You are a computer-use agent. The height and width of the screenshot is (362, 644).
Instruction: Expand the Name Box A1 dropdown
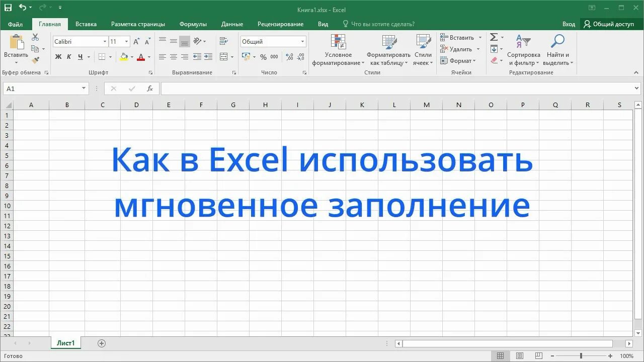84,88
